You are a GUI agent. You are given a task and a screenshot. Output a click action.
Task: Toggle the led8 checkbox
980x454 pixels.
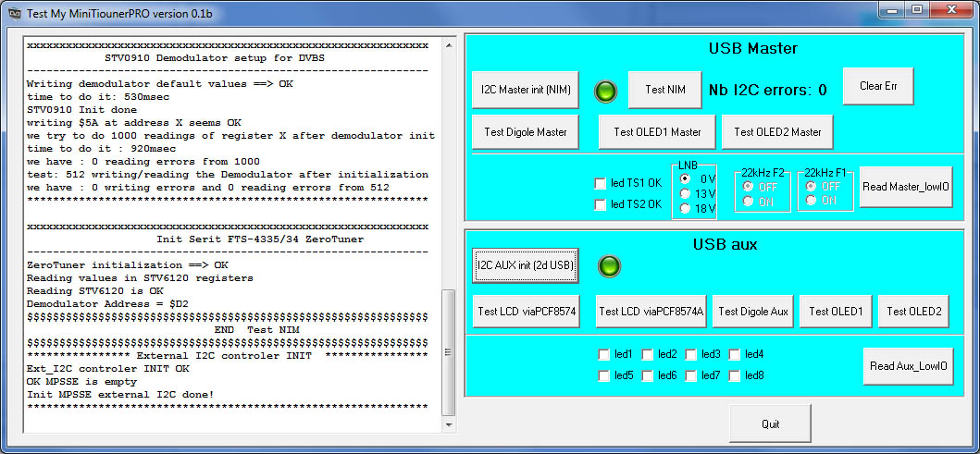(x=735, y=376)
